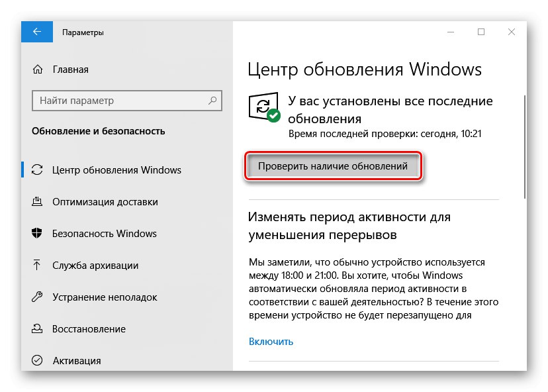Open Безопасность Windows section
The height and width of the screenshot is (392, 548).
[105, 233]
